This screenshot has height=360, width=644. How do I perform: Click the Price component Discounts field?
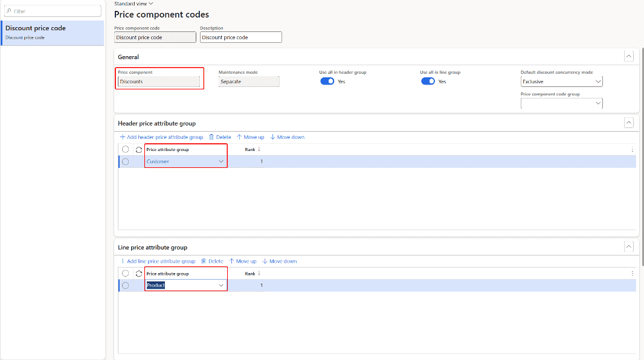158,82
